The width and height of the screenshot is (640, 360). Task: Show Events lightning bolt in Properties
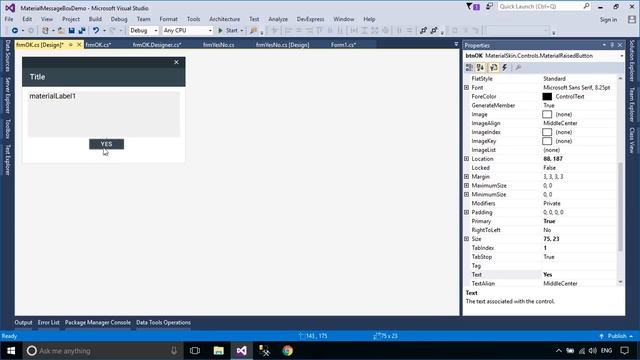505,68
